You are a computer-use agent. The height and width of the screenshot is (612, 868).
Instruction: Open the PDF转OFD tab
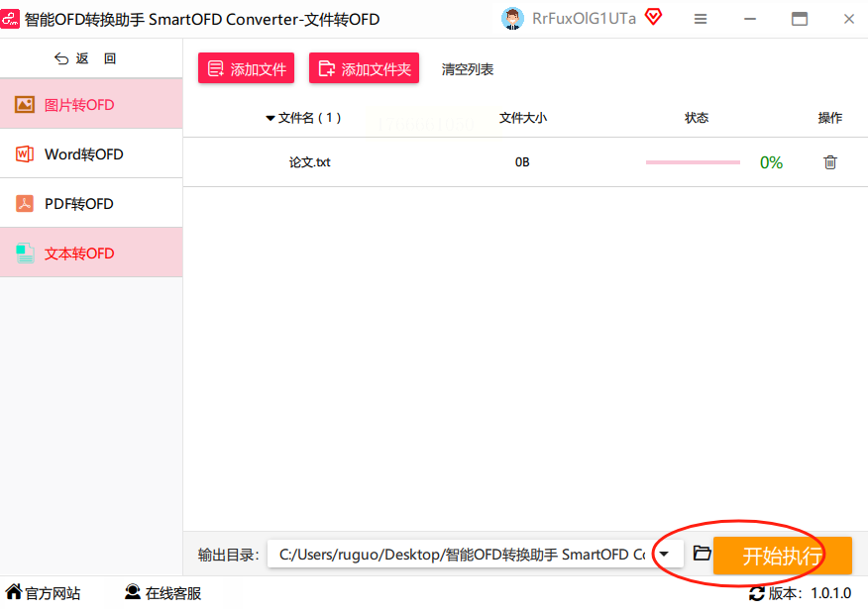[x=91, y=203]
